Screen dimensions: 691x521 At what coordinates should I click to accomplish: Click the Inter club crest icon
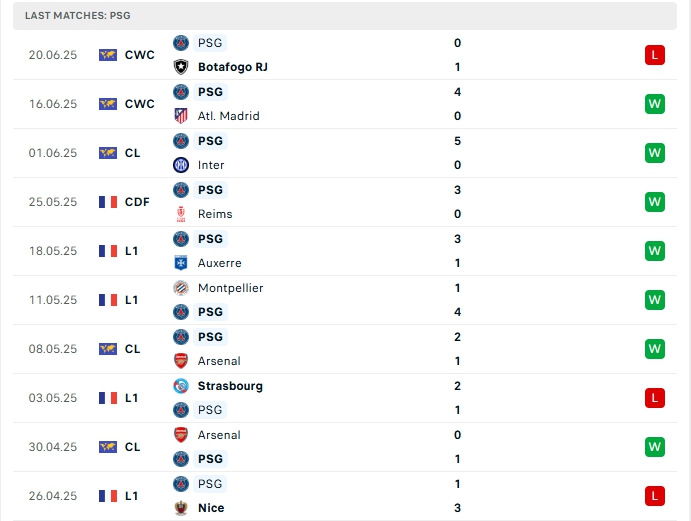pos(181,165)
